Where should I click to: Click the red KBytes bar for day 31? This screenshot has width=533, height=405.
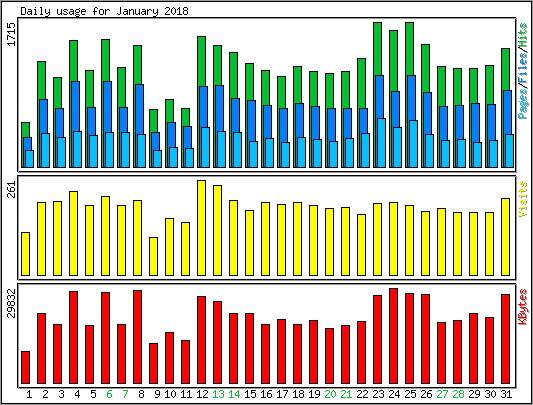point(505,339)
